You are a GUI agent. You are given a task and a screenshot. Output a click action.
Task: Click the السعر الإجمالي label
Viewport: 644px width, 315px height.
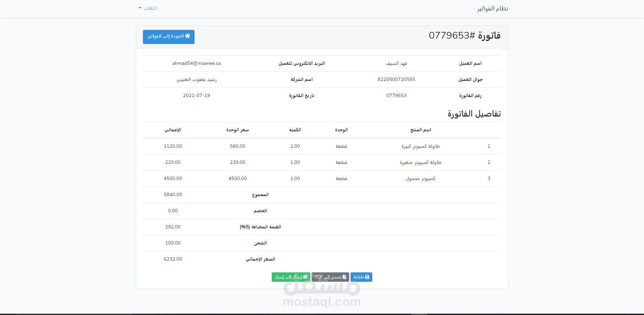pyautogui.click(x=260, y=259)
